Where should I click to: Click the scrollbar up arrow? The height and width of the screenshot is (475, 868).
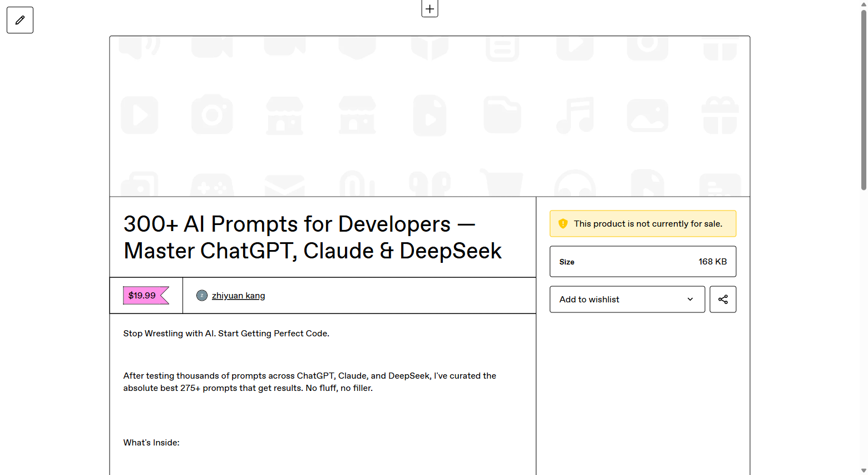(x=864, y=4)
